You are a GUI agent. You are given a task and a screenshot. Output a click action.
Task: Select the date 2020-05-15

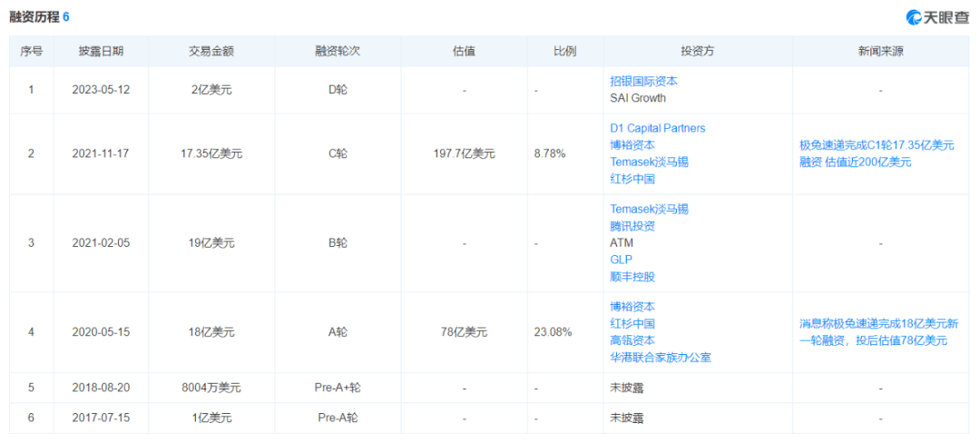click(x=102, y=332)
